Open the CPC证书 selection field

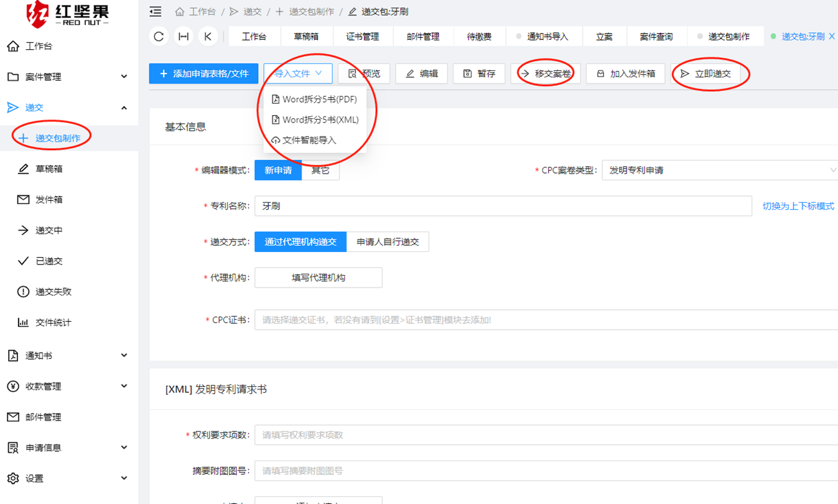(x=546, y=320)
